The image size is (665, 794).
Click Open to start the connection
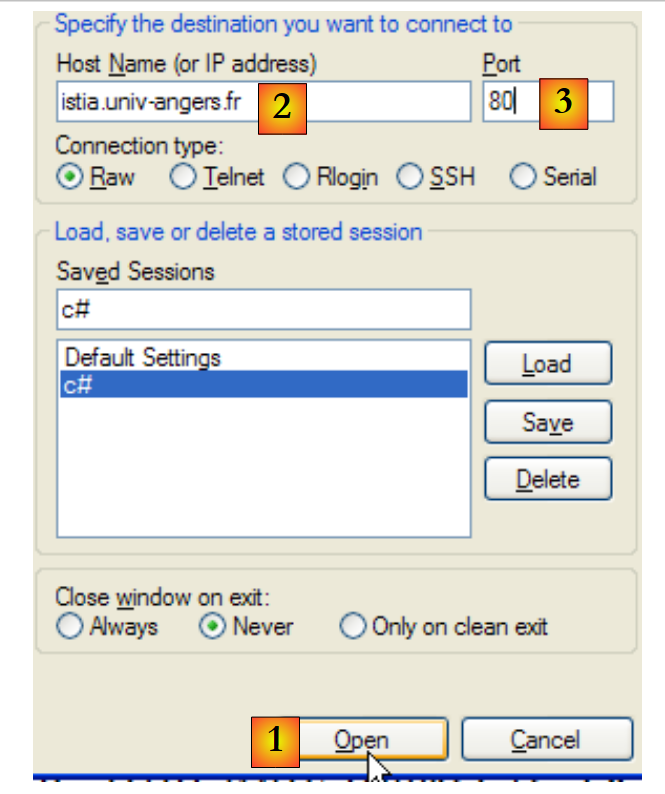coord(374,740)
